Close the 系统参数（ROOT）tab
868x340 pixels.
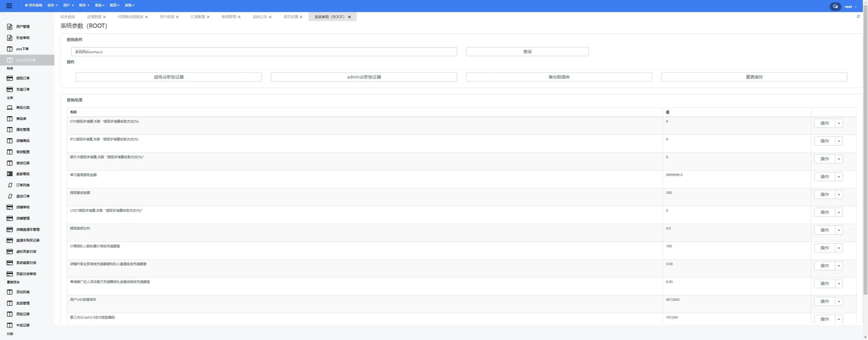click(349, 17)
